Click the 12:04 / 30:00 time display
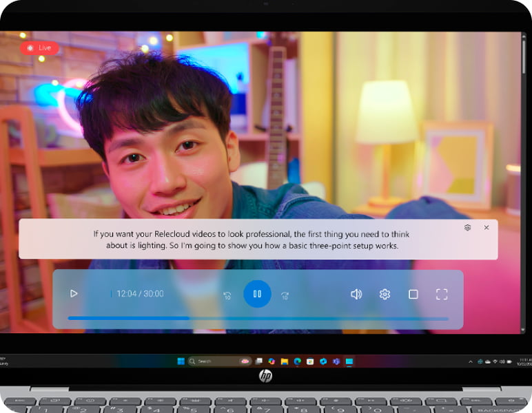532x413 pixels. (x=140, y=294)
